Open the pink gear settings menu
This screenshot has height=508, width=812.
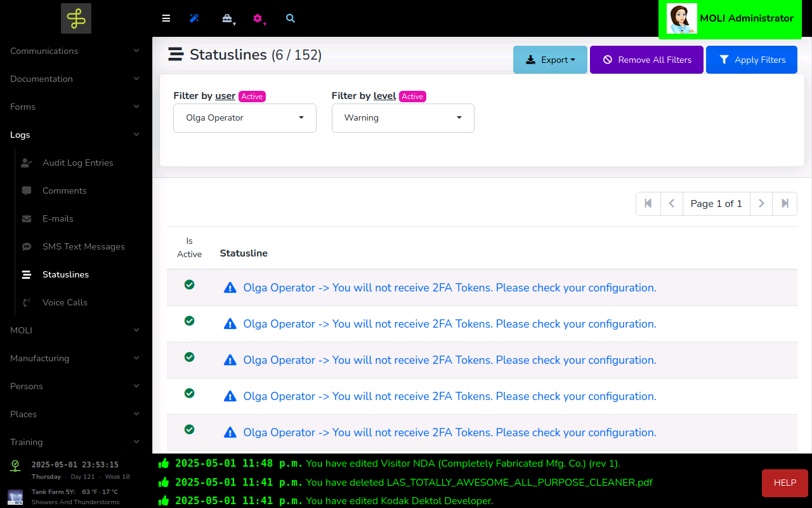258,18
